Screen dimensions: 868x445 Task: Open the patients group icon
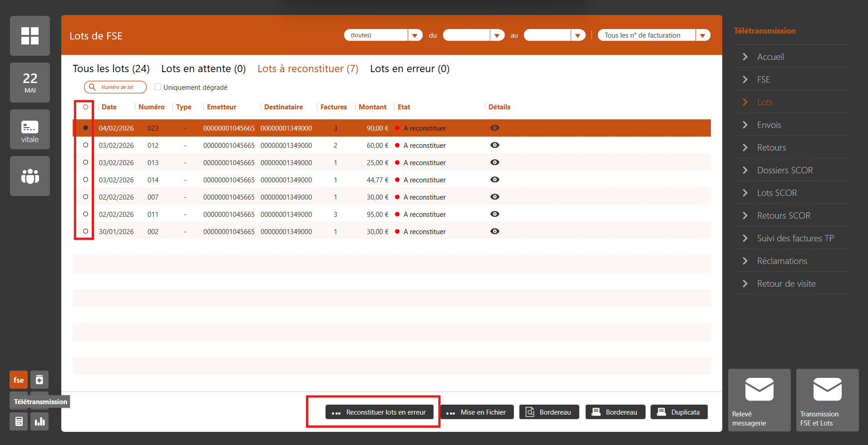30,176
